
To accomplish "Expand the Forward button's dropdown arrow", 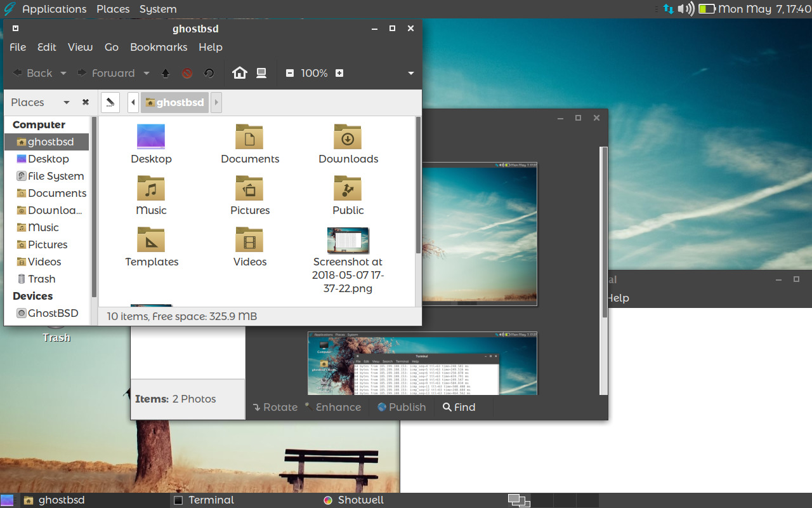I will click(147, 73).
